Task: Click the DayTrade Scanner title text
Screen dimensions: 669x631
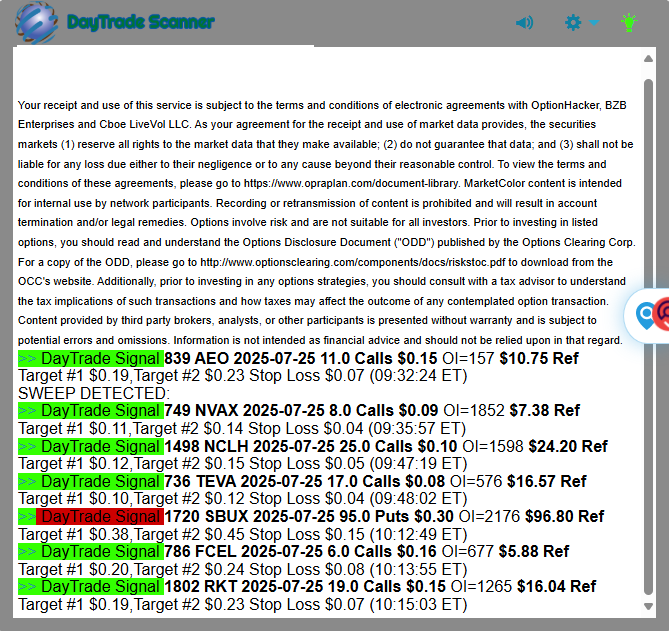Action: [141, 22]
